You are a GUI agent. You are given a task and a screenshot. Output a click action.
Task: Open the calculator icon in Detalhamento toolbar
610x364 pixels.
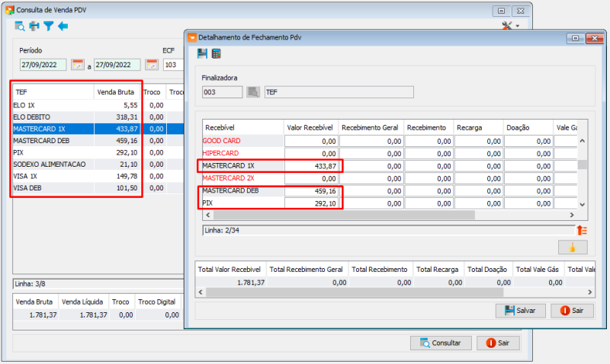(217, 53)
